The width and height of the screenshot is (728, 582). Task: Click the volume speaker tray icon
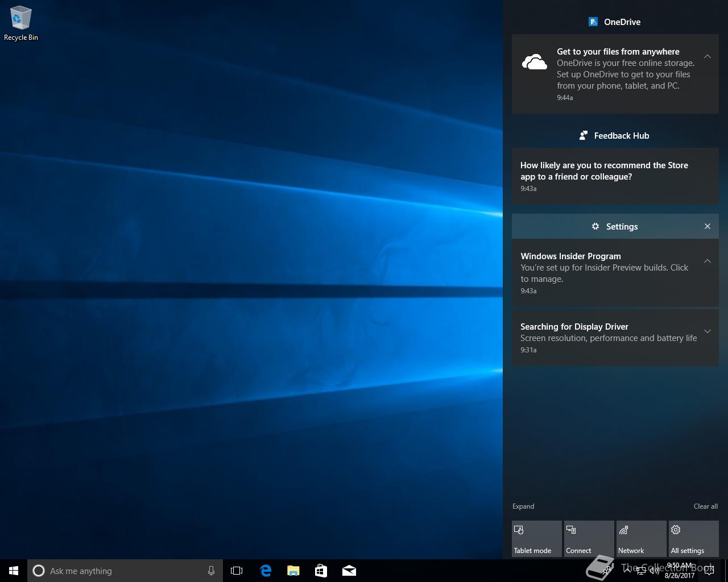pyautogui.click(x=655, y=571)
